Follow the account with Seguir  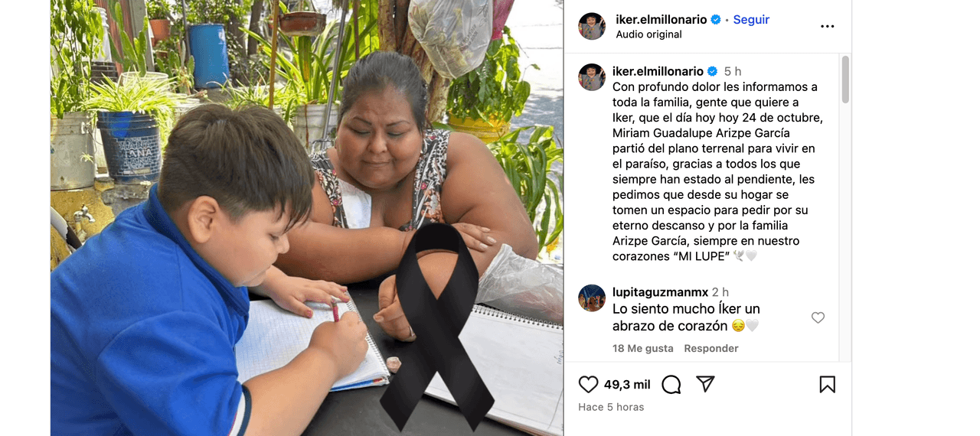coord(751,19)
